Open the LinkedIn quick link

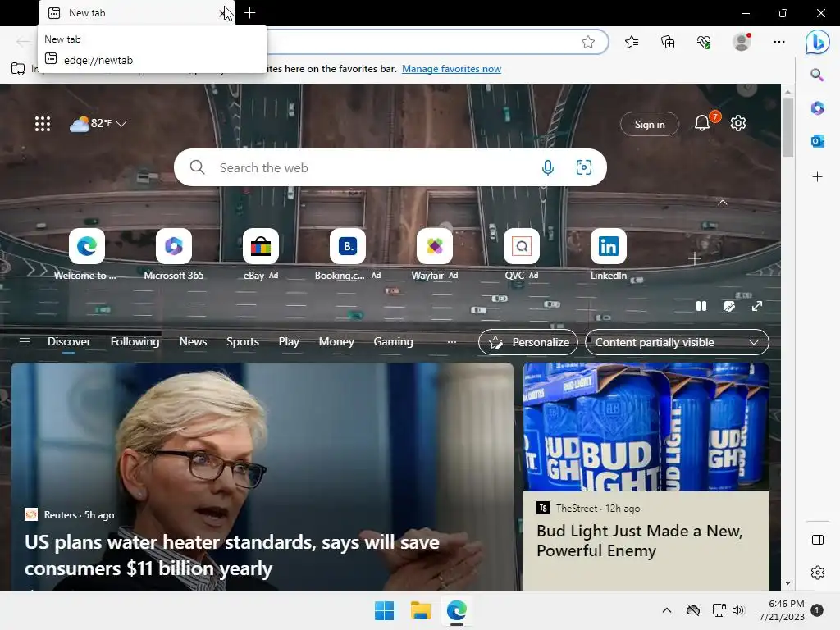[x=608, y=254]
